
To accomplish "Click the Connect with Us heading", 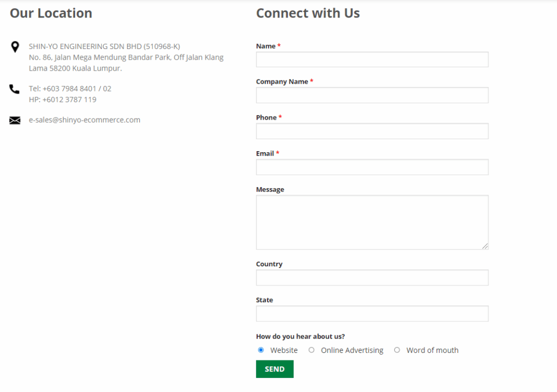I will [308, 13].
